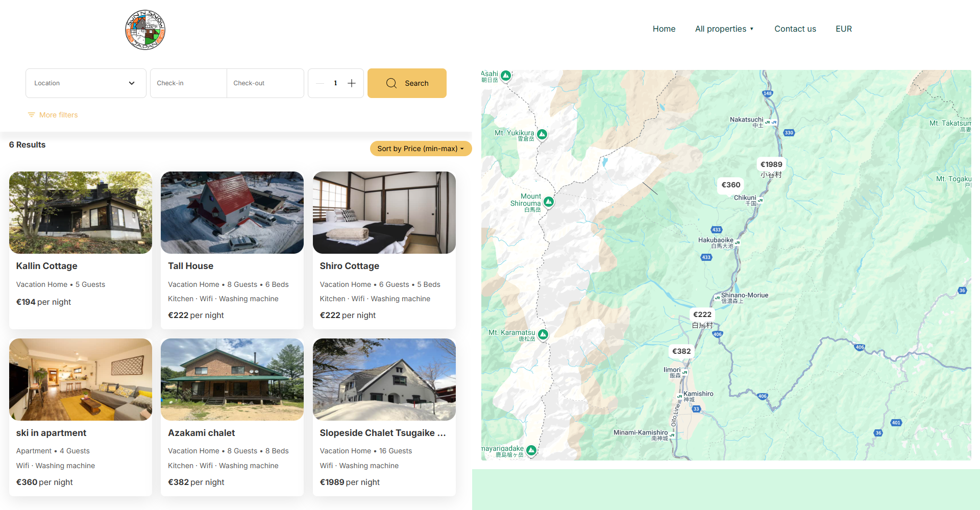Select the €1989 price marker on map
This screenshot has height=510, width=980.
(x=771, y=164)
